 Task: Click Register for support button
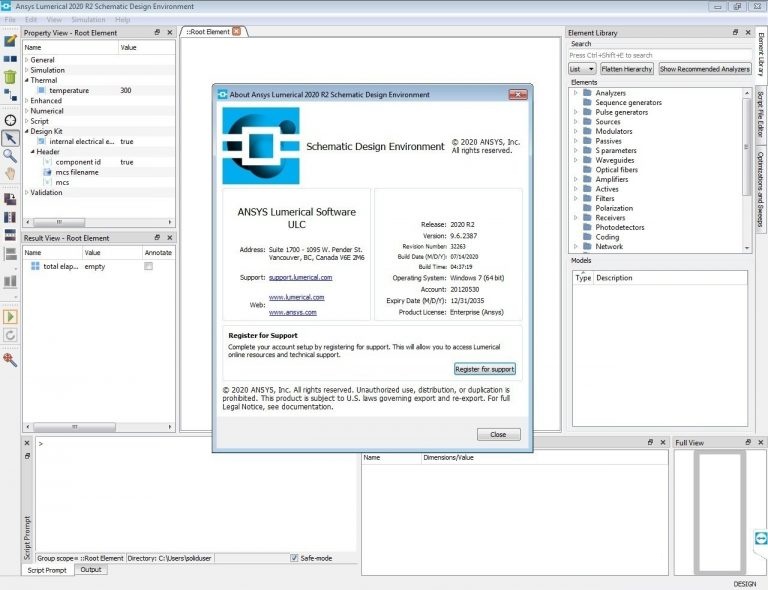pos(484,369)
